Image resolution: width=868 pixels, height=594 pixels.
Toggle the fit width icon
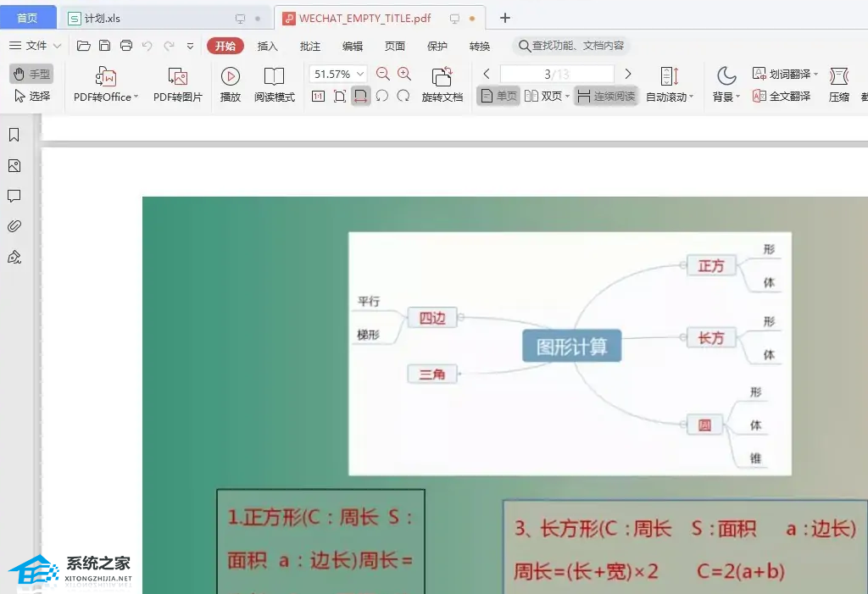click(x=360, y=97)
